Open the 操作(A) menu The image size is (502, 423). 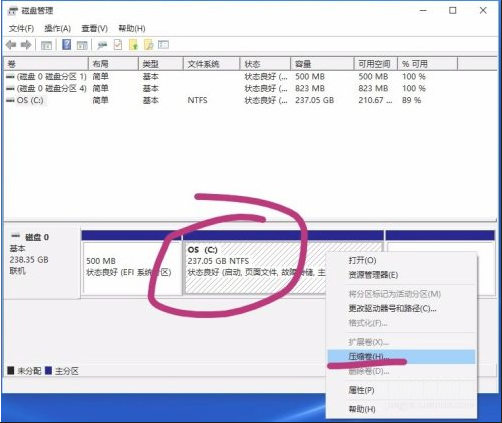(57, 29)
